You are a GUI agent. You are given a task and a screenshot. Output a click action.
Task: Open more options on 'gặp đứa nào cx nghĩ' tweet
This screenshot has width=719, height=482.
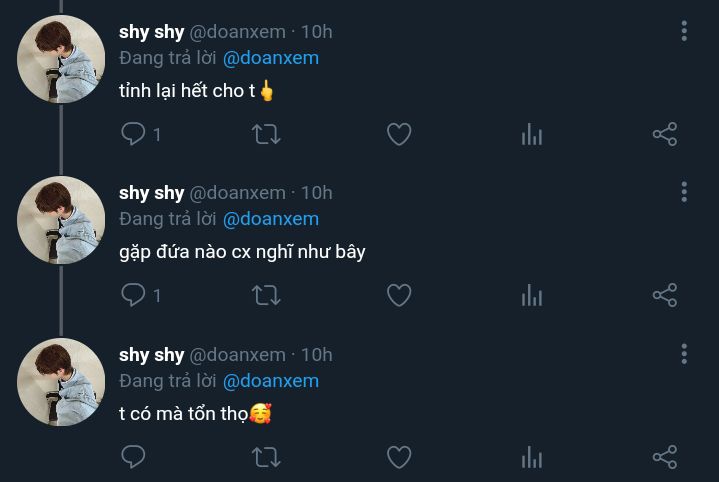click(x=684, y=192)
